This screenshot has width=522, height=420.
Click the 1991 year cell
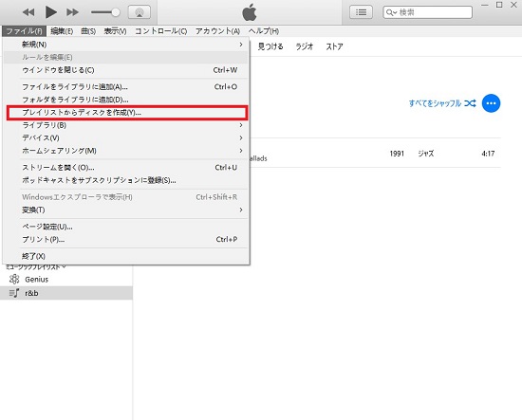click(x=397, y=154)
